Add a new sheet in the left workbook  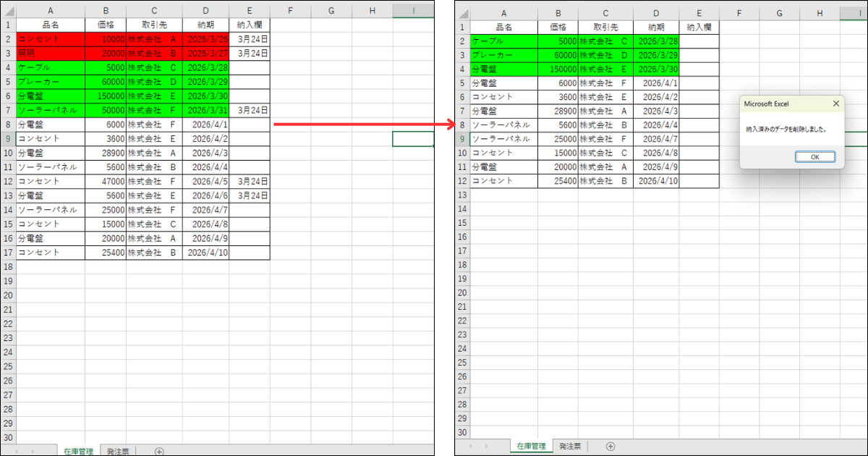159,451
